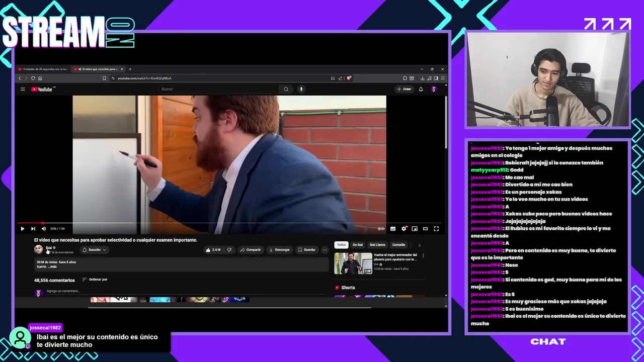
Task: Dislike the video with thumbs down
Action: click(229, 250)
